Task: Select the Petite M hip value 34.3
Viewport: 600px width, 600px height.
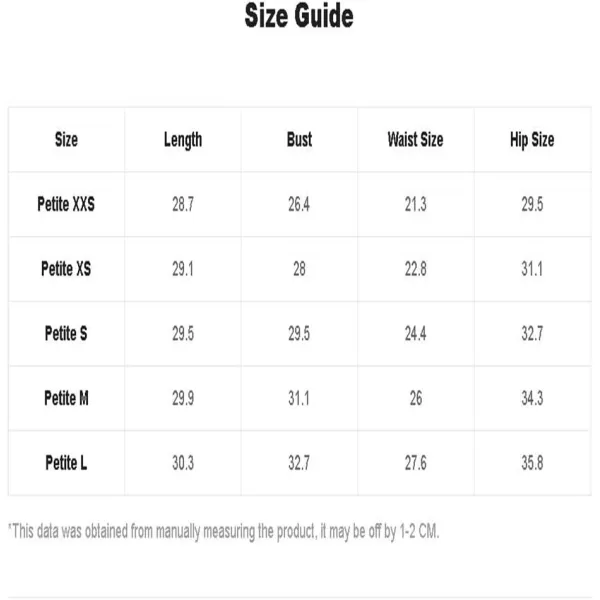Action: tap(532, 398)
